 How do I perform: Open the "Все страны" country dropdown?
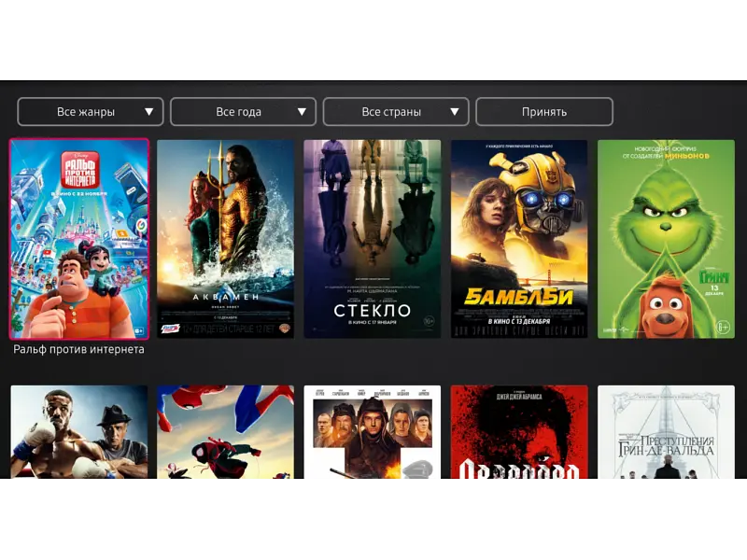(396, 111)
